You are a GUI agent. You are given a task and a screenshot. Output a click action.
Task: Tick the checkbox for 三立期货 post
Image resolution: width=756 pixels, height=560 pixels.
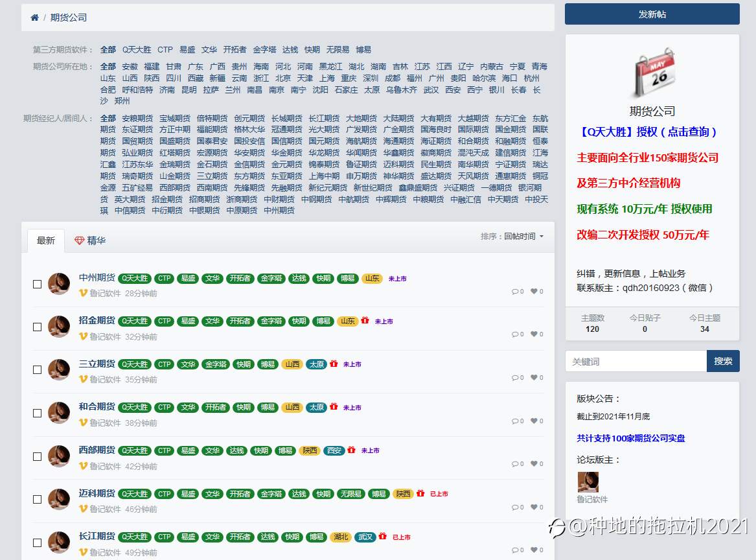[x=37, y=370]
